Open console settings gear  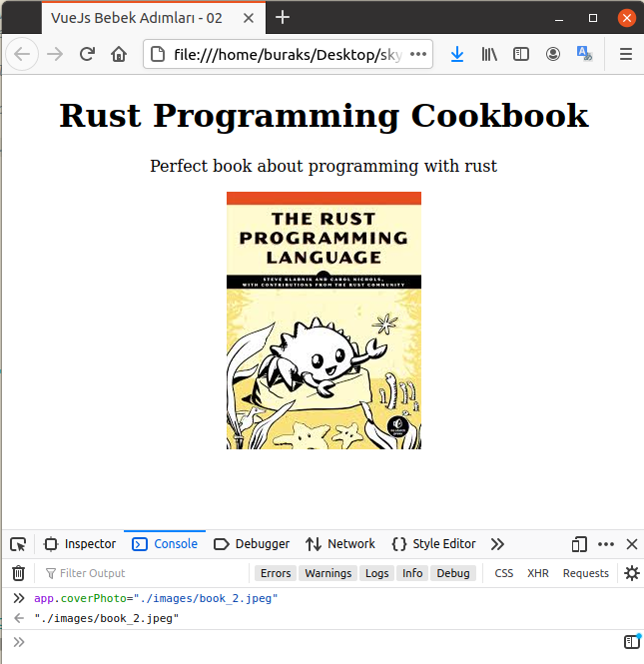(632, 573)
